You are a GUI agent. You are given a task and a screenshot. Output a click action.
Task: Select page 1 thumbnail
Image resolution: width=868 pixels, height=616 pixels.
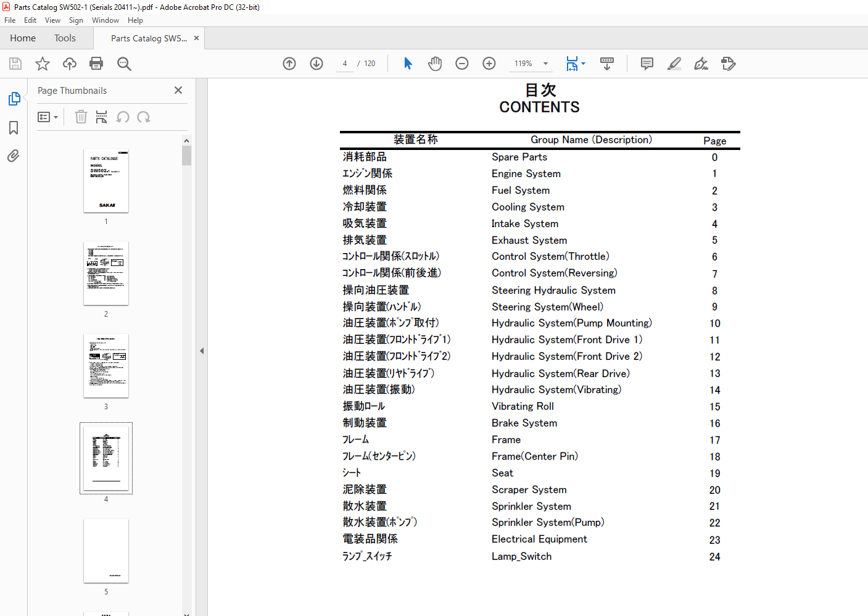[x=106, y=181]
